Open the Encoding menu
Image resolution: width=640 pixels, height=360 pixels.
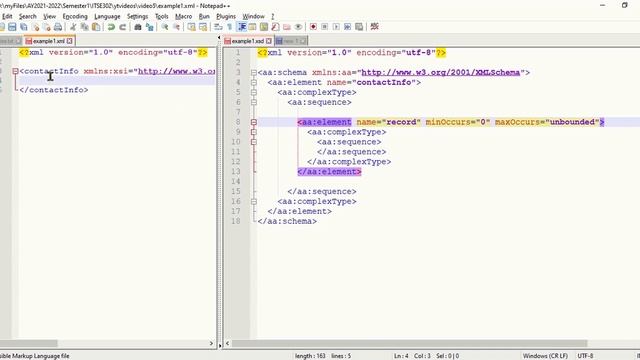75,16
